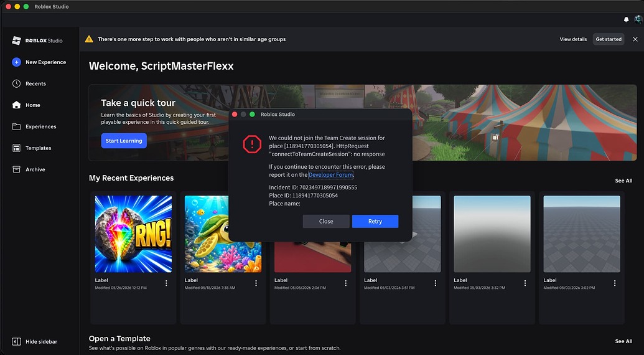Open options menu for experience modified 05/18/2026

pos(256,283)
